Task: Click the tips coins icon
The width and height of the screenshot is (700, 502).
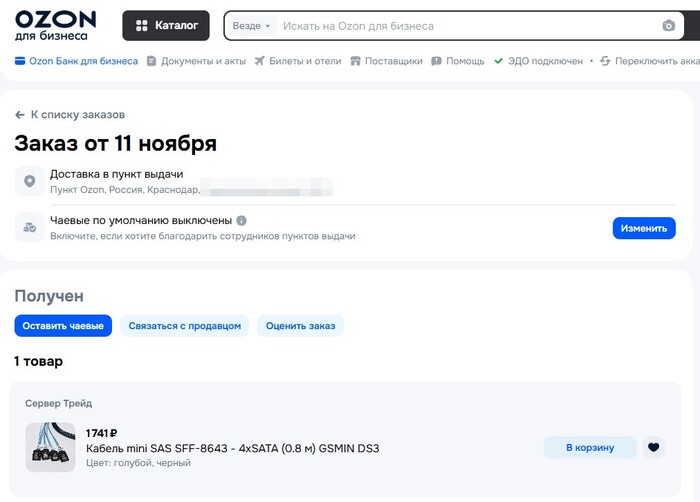Action: pyautogui.click(x=30, y=228)
